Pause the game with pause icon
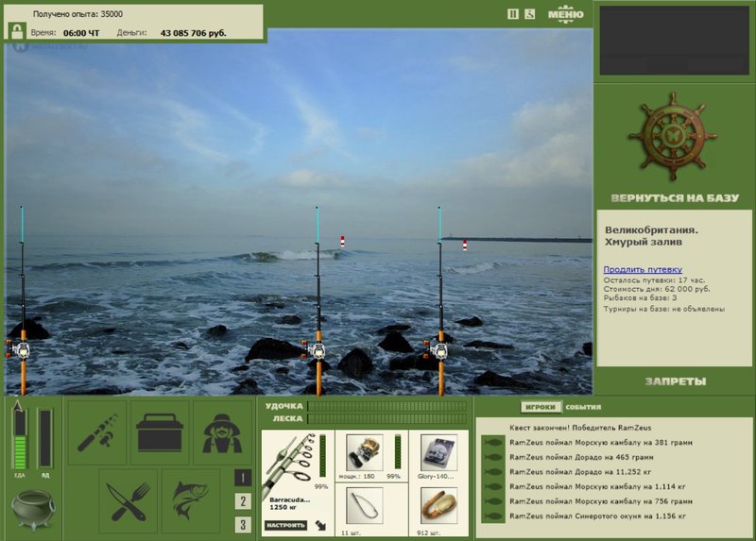This screenshot has height=541, width=756. [x=513, y=14]
